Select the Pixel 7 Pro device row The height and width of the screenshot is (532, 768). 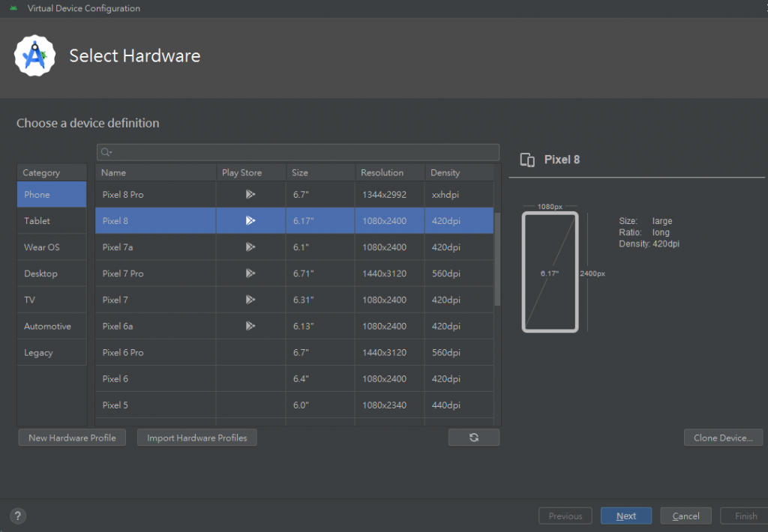coord(294,273)
